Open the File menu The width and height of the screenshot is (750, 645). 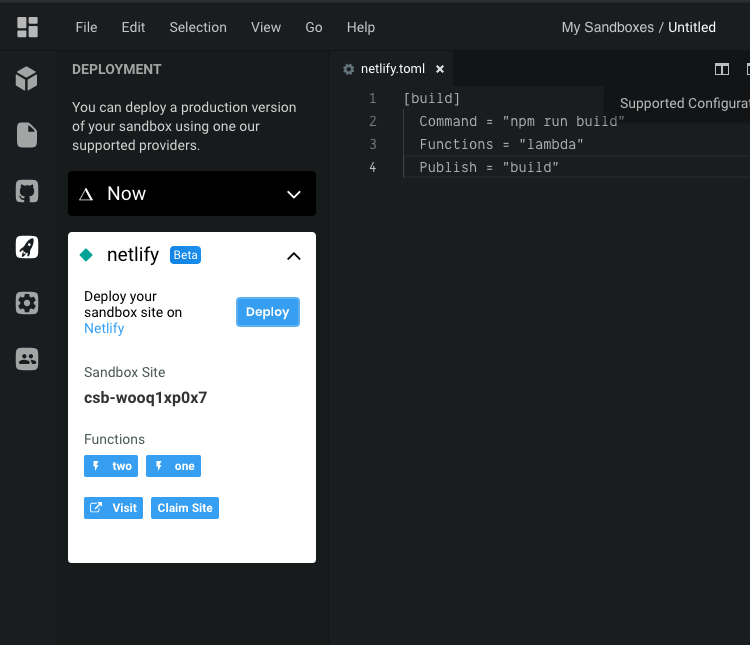[x=86, y=27]
